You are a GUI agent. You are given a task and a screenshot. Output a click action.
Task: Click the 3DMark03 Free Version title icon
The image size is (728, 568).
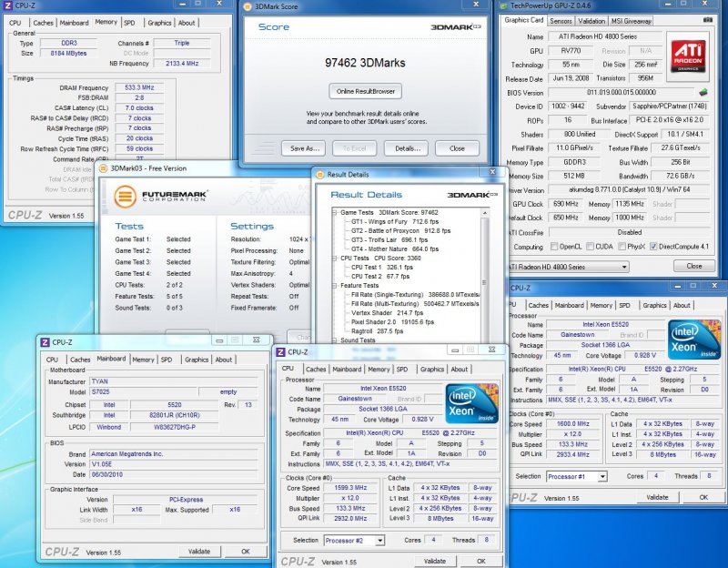(x=103, y=168)
